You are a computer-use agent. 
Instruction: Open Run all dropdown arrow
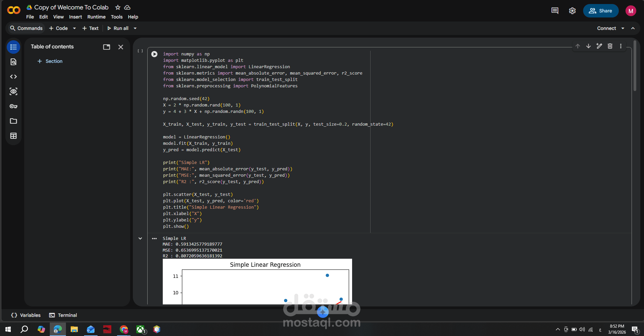click(x=135, y=28)
